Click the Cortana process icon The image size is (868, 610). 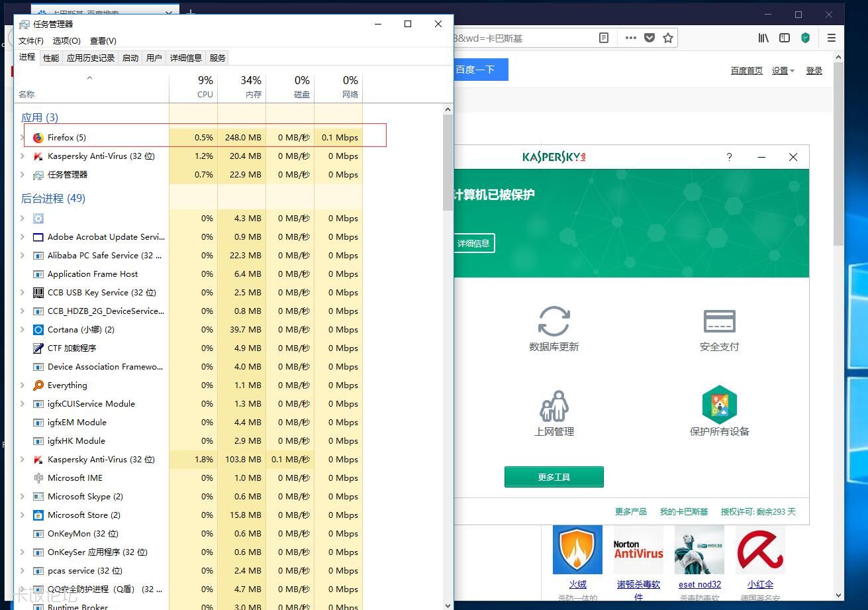(38, 330)
